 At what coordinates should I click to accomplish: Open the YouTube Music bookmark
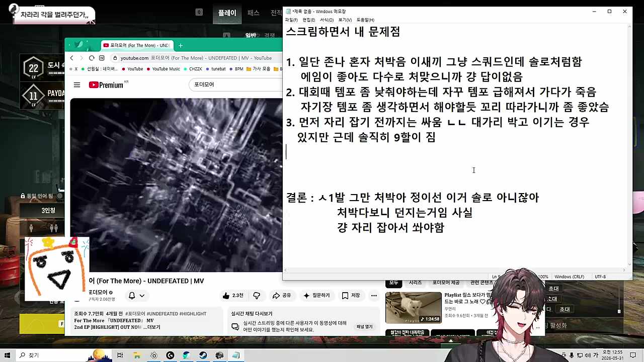(163, 69)
